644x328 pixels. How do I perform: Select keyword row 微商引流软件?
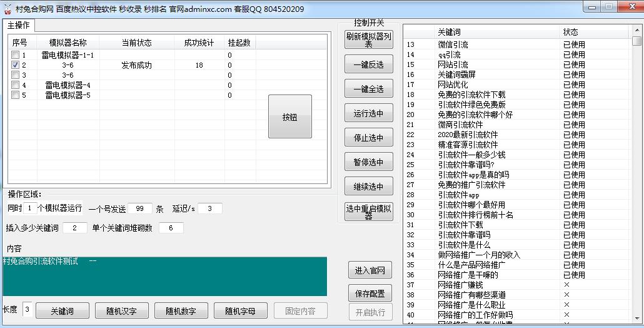point(516,125)
